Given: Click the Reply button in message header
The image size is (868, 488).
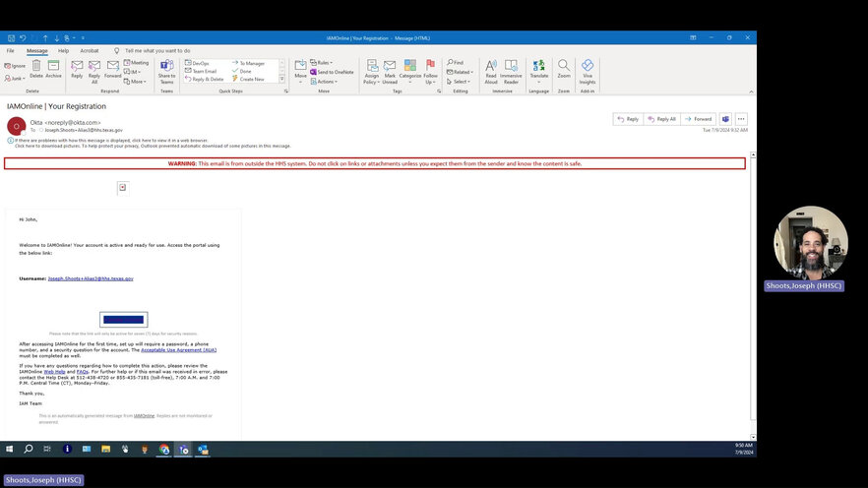Looking at the screenshot, I should click(628, 119).
